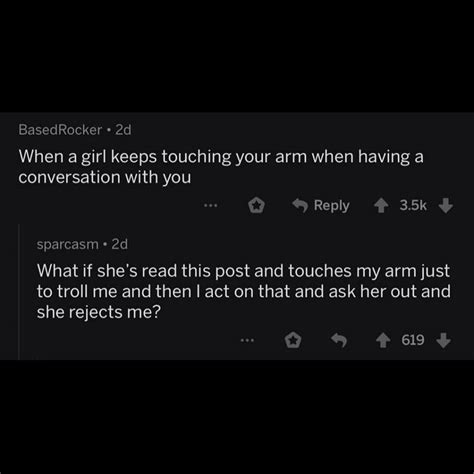Screen dimensions: 474x474
Task: Give award to sparcasm's reply
Action: [x=293, y=340]
